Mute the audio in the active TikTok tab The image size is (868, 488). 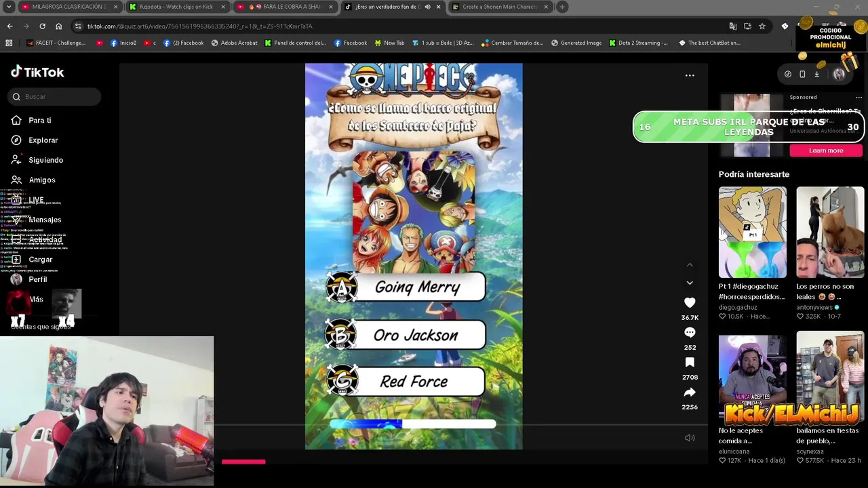(x=427, y=7)
